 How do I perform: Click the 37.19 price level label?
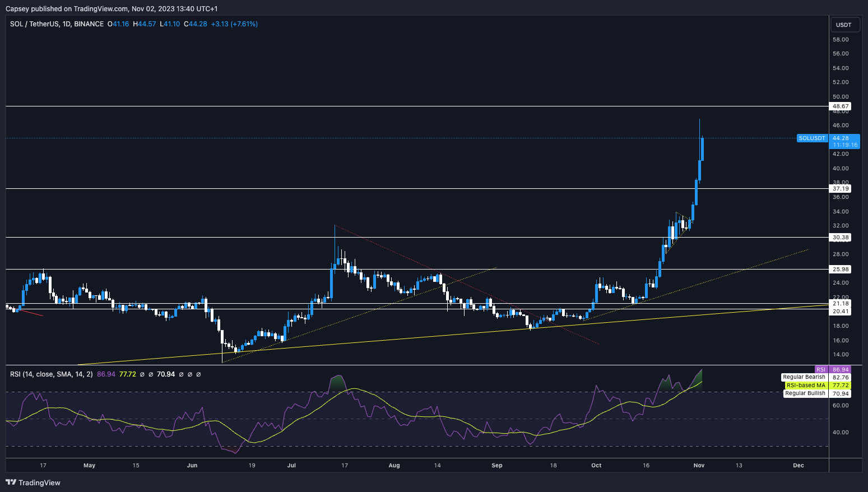pos(840,188)
